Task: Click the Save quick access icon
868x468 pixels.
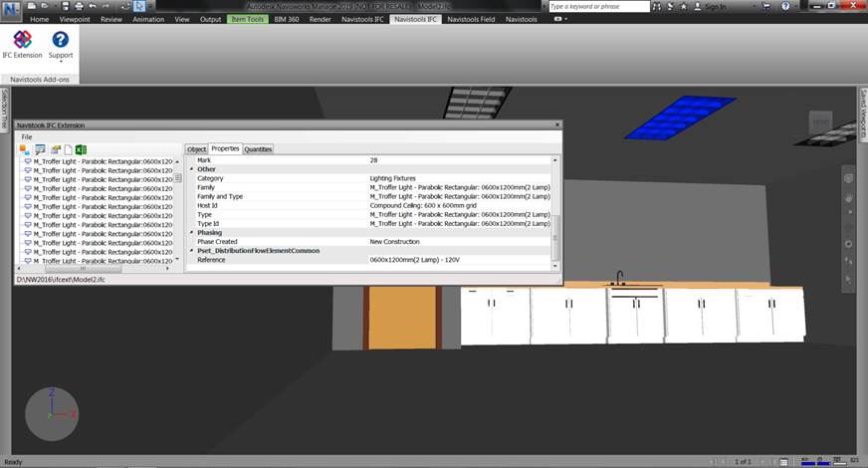Action: pyautogui.click(x=66, y=6)
